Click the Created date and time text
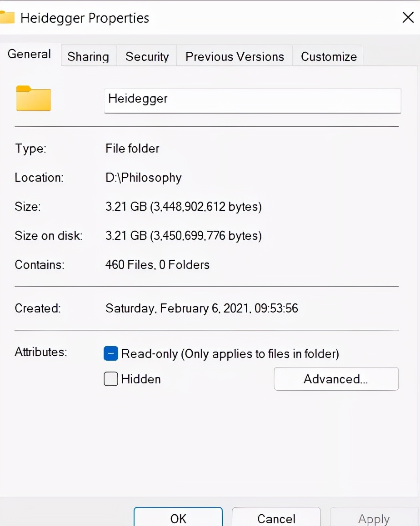 [x=202, y=308]
